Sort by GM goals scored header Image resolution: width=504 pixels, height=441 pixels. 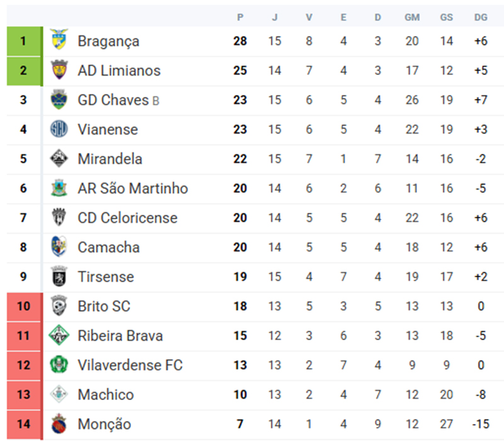click(x=412, y=17)
